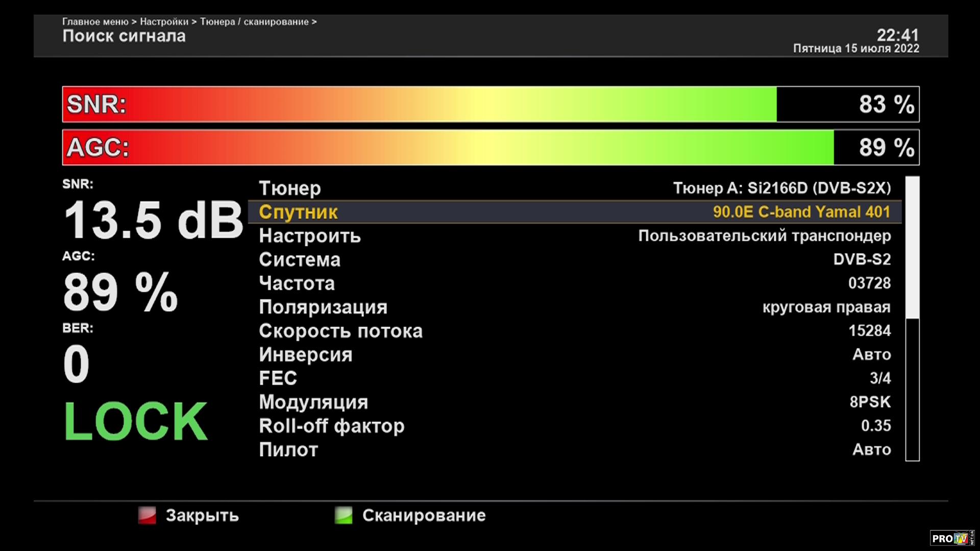Edit the Скорость потока value 15284
The width and height of the screenshot is (980, 551).
click(x=869, y=331)
